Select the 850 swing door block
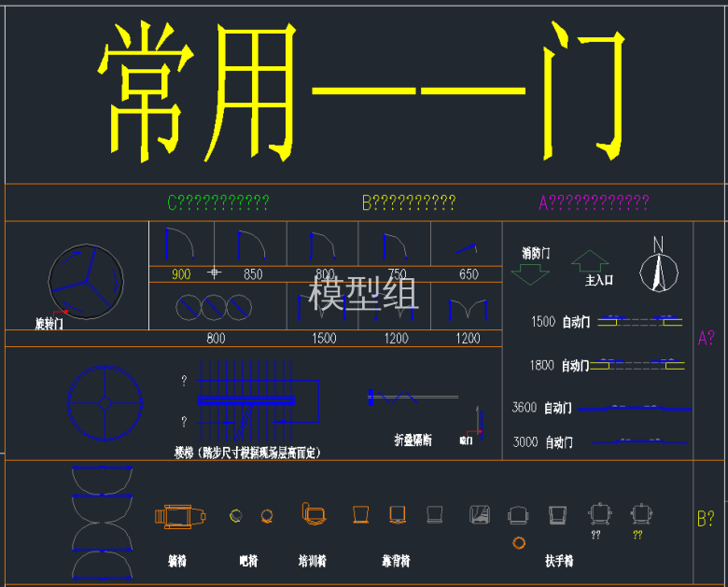The width and height of the screenshot is (728, 587). click(x=250, y=244)
